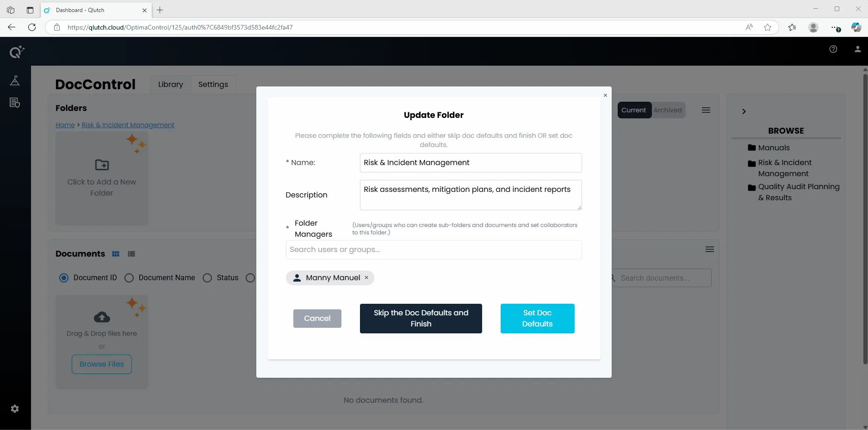Click the cloud upload icon
This screenshot has width=868, height=430.
(102, 317)
